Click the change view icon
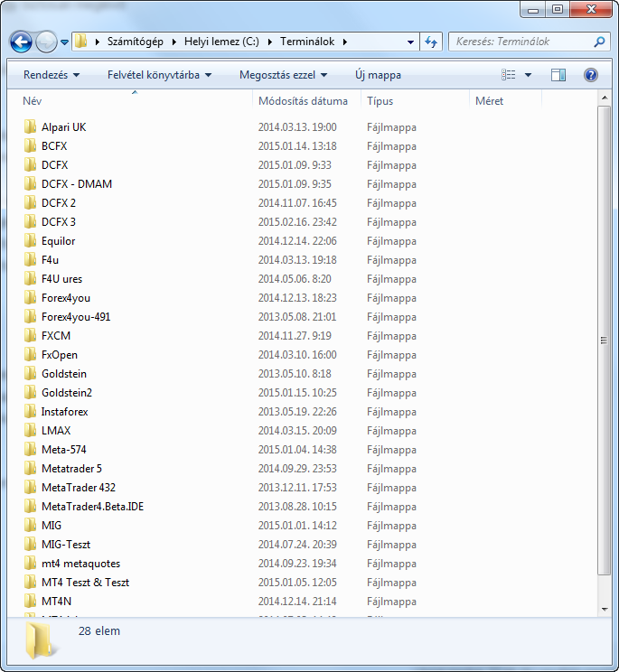This screenshot has width=619, height=672. pyautogui.click(x=509, y=75)
